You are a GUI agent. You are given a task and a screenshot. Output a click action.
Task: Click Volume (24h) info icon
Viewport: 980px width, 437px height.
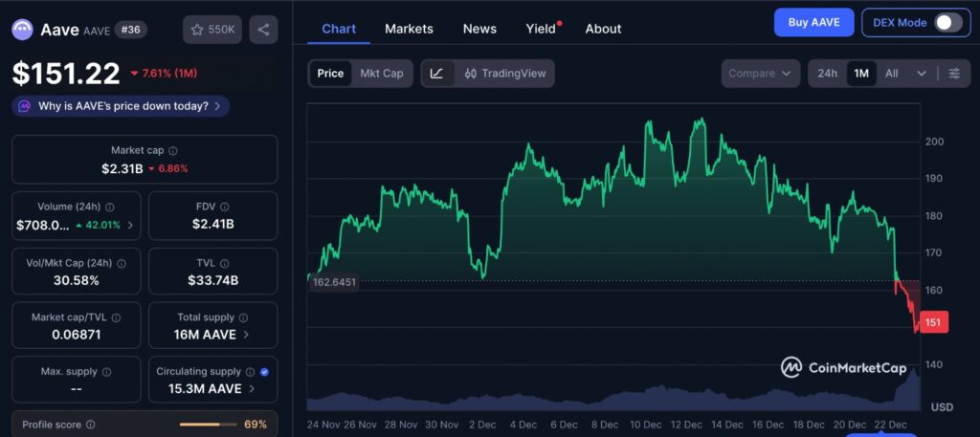click(110, 207)
